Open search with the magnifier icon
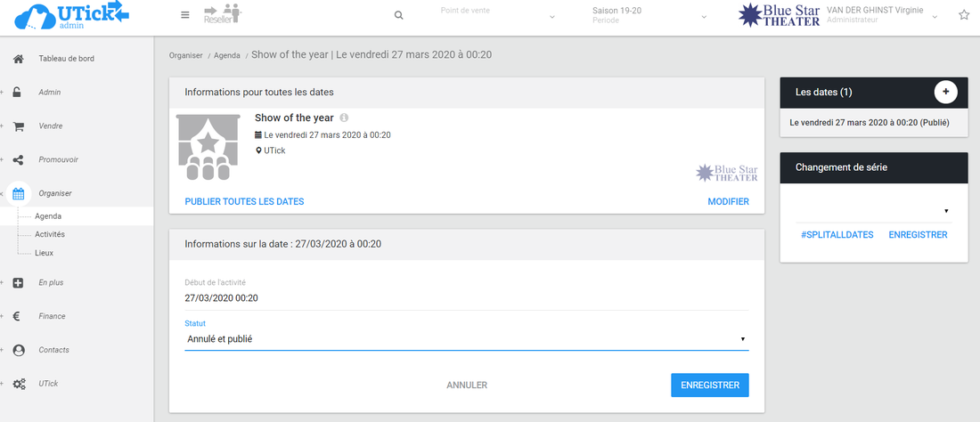Screen dimensions: 980x422 click(398, 15)
